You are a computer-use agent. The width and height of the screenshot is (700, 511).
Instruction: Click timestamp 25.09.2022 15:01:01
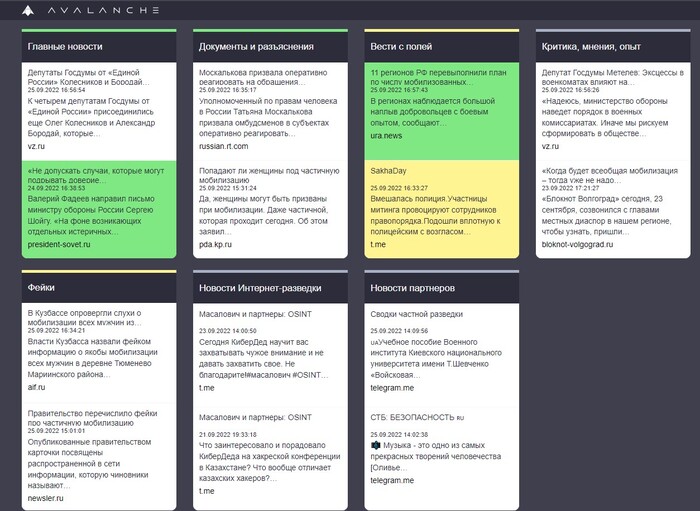(x=56, y=431)
